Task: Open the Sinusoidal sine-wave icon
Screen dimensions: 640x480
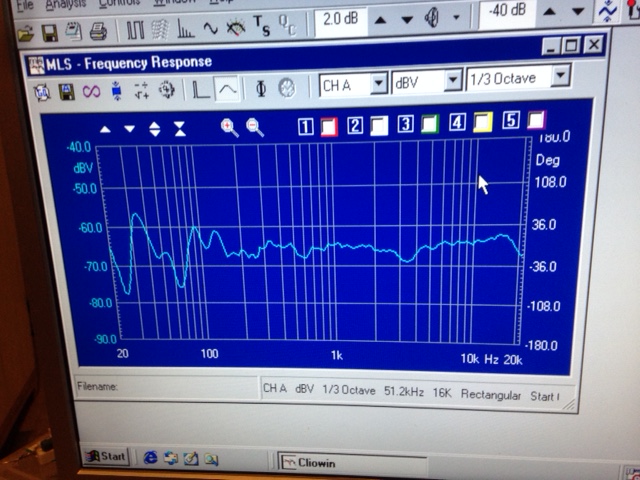Action: pos(211,28)
